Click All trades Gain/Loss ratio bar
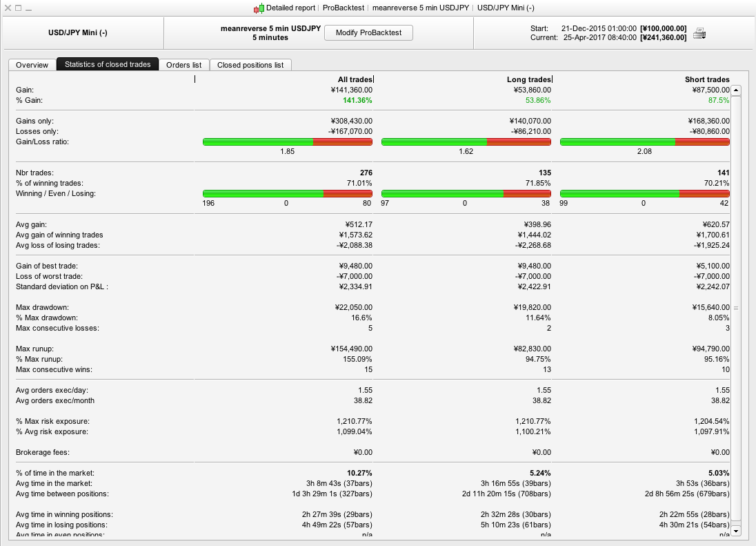Viewport: 756px width, 546px height. [x=288, y=142]
